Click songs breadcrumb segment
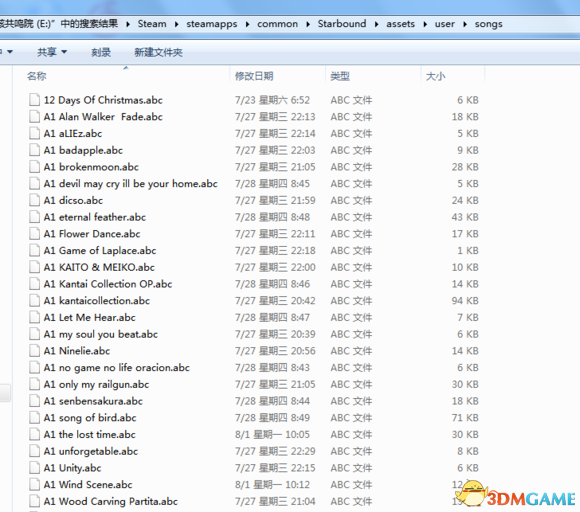This screenshot has width=580, height=512. pyautogui.click(x=489, y=24)
